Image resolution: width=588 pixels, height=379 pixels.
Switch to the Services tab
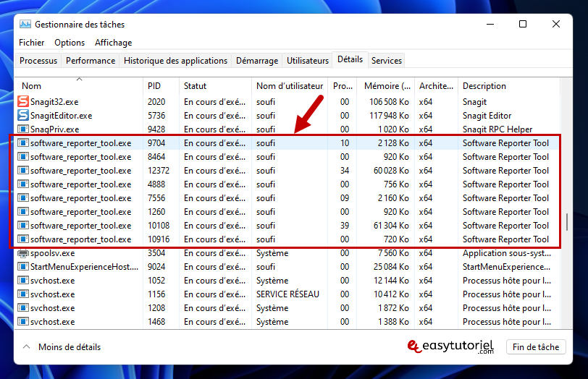386,61
